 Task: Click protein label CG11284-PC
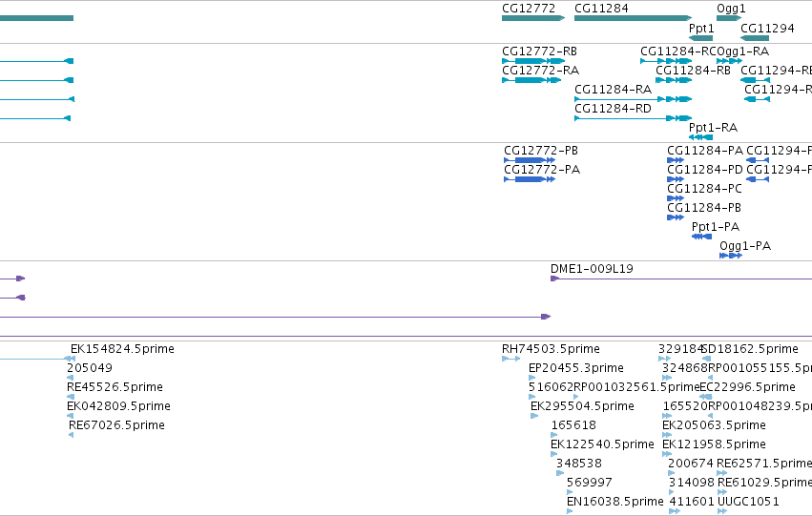click(704, 189)
